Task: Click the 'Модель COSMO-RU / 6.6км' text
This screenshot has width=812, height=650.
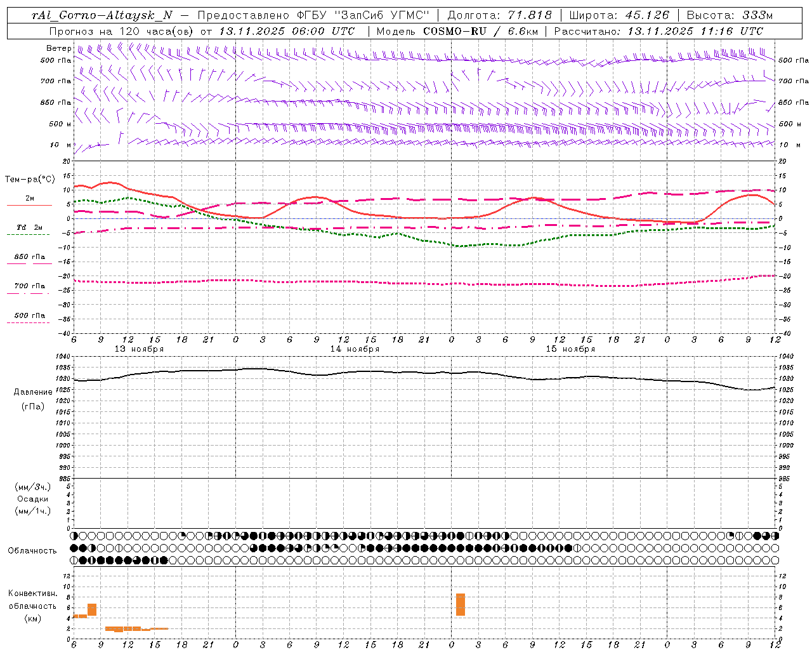Action: 457,31
